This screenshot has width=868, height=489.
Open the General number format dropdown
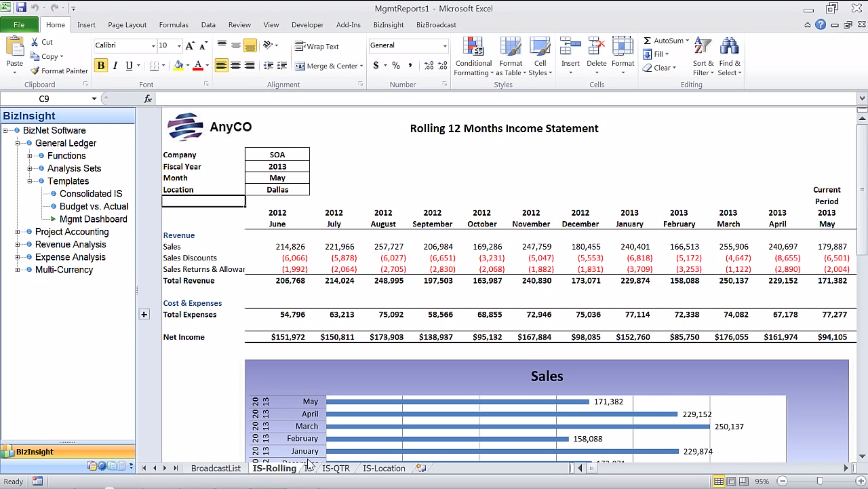point(445,46)
